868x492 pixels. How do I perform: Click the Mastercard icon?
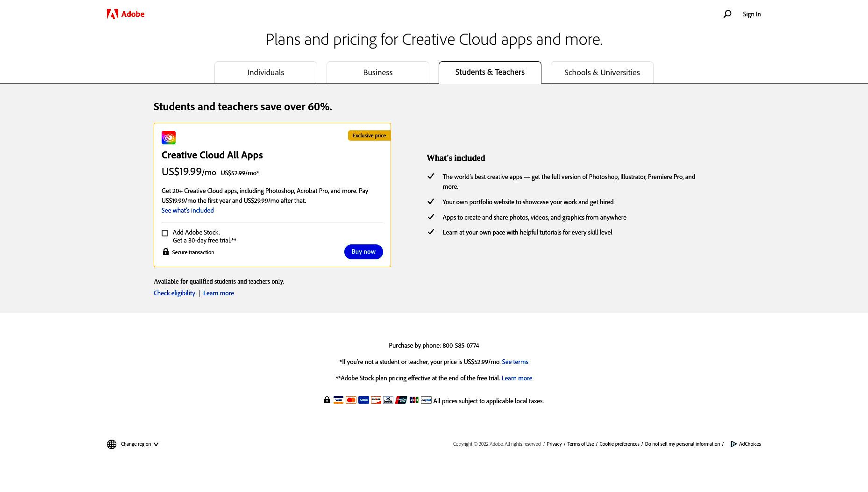click(x=351, y=400)
